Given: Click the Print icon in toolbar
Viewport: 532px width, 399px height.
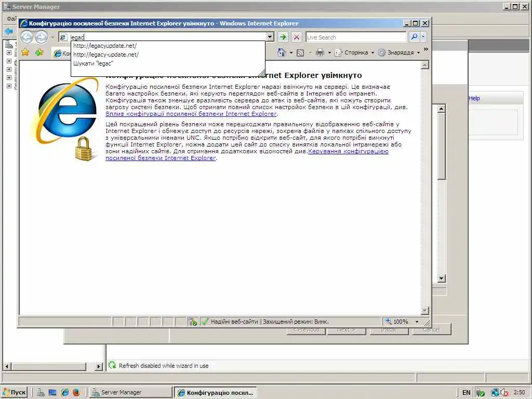Looking at the screenshot, I should pyautogui.click(x=320, y=52).
